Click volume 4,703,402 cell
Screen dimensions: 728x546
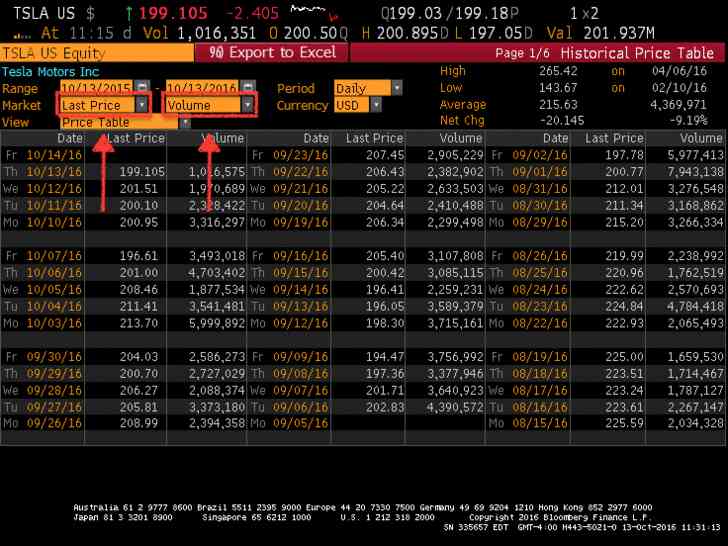pos(216,273)
